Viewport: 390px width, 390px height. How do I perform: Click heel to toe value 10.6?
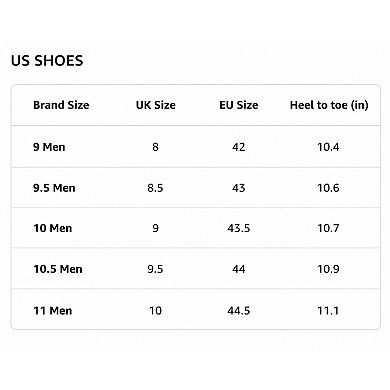click(x=328, y=188)
